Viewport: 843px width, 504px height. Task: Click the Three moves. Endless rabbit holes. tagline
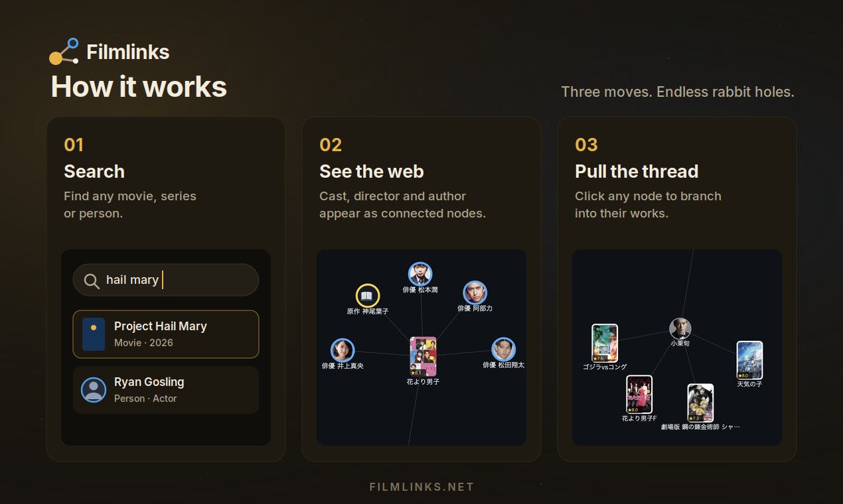click(678, 92)
